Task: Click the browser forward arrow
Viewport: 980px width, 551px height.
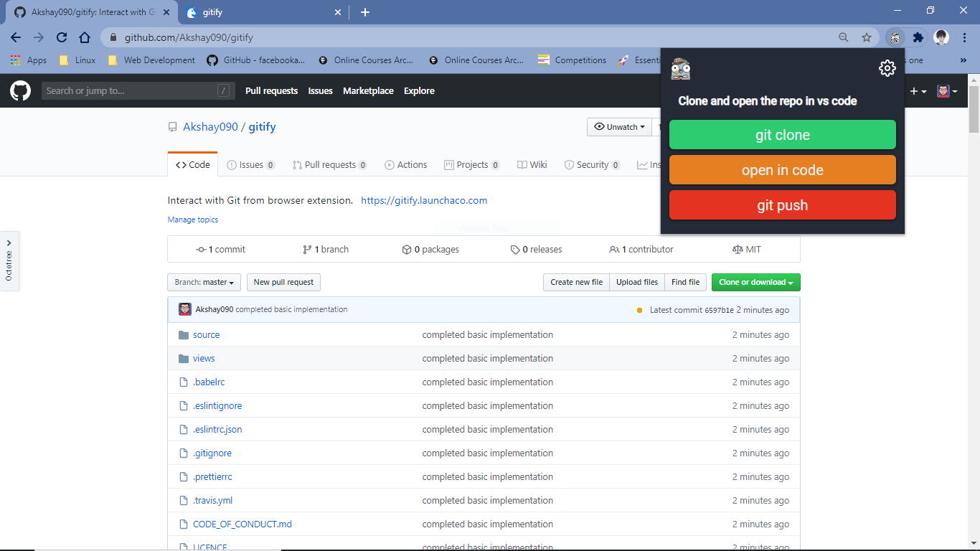Action: (39, 37)
